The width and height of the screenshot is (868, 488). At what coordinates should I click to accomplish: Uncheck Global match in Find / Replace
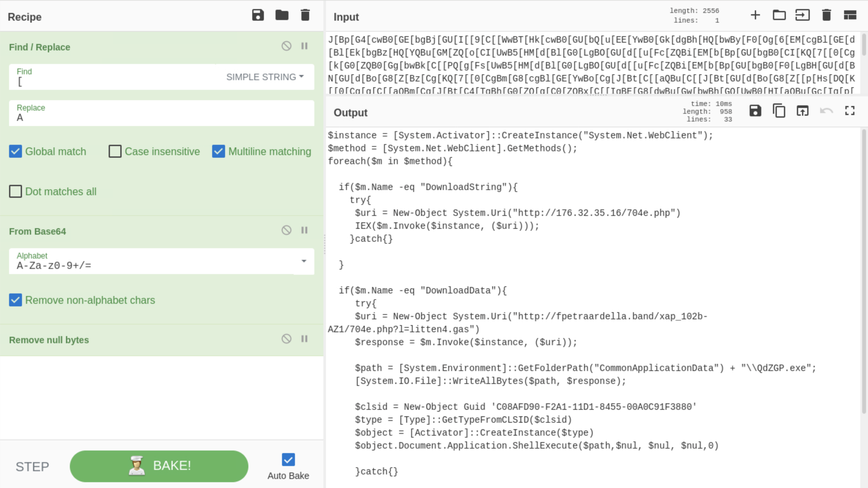[x=15, y=152]
